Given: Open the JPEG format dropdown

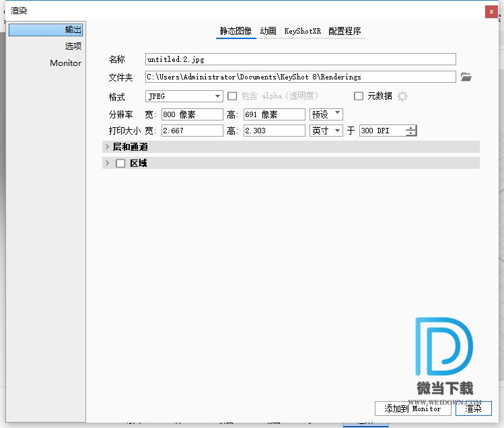Looking at the screenshot, I should (184, 96).
